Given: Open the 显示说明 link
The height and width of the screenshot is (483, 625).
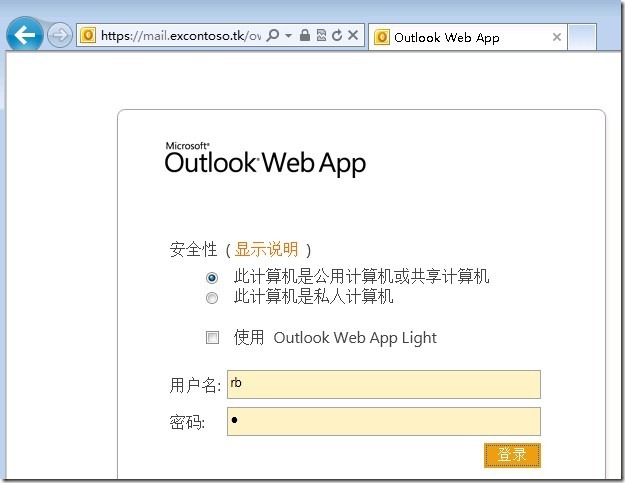Looking at the screenshot, I should [266, 250].
